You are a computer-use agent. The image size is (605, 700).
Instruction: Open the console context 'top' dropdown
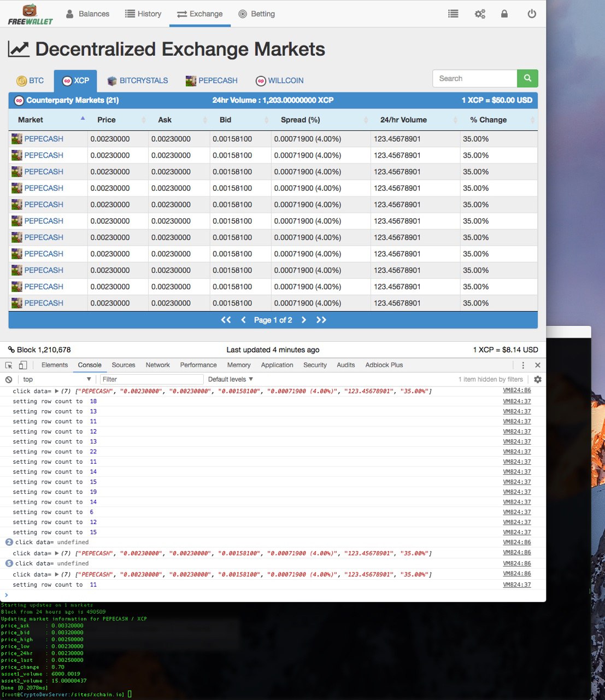57,379
